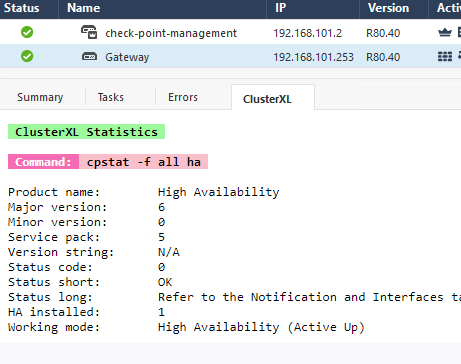Click the management server icon beside check-point-management
461x364 pixels.
click(x=89, y=32)
